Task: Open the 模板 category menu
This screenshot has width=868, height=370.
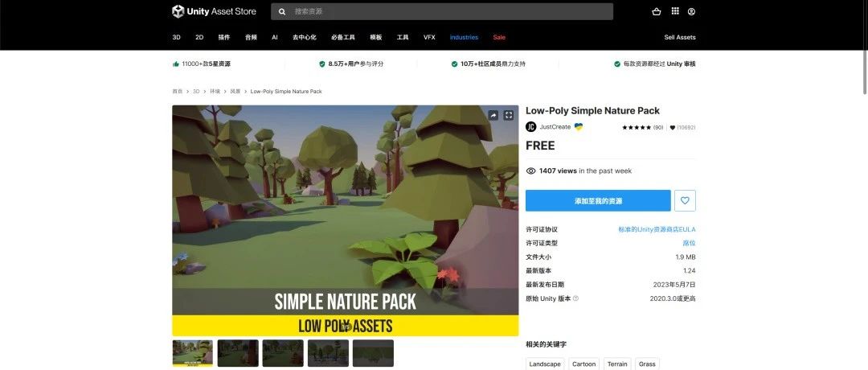Action: pyautogui.click(x=376, y=37)
